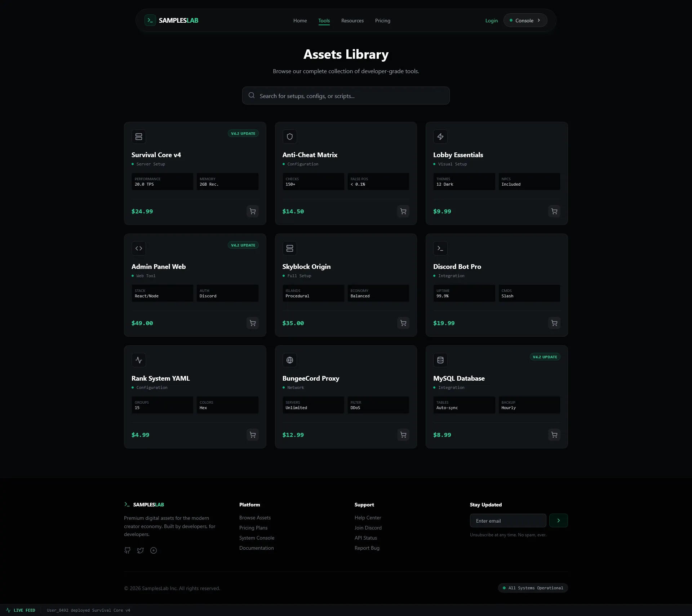Go to the Pricing nav item
Viewport: 692px width, 616px height.
(382, 21)
